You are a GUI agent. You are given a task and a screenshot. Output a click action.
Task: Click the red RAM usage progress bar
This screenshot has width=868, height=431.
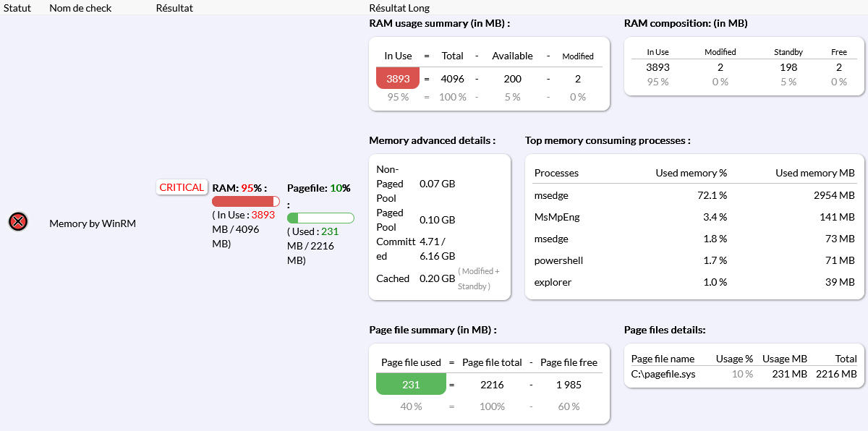click(x=245, y=201)
